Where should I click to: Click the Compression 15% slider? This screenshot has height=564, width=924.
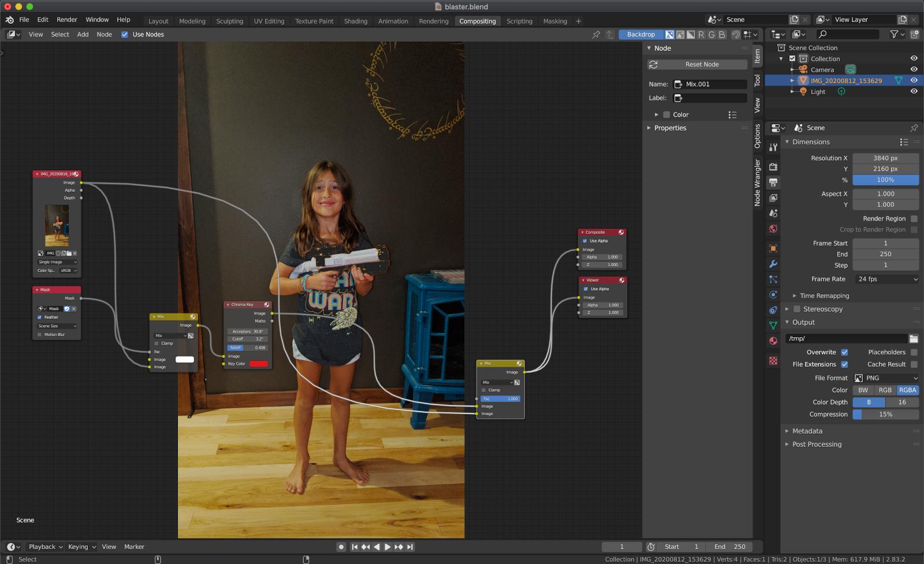click(886, 414)
